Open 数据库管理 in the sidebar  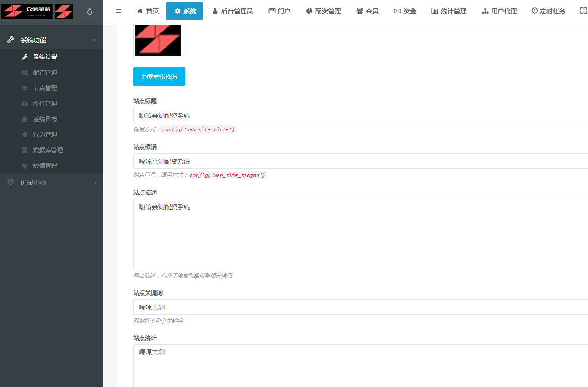click(x=48, y=150)
